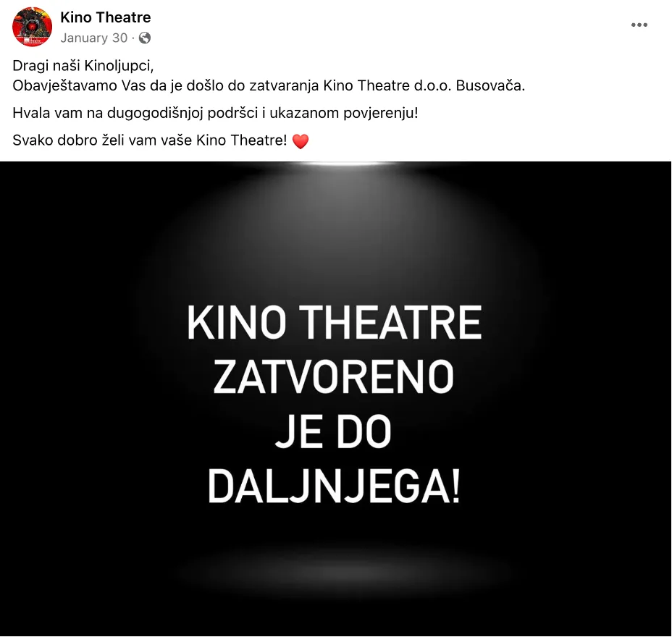The height and width of the screenshot is (637, 672).
Task: Click the red heart emoji
Action: [x=301, y=141]
